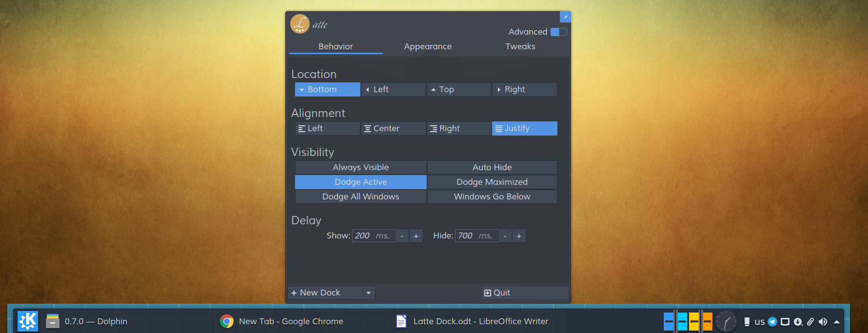Select Auto Hide visibility mode
The height and width of the screenshot is (333, 868).
492,167
